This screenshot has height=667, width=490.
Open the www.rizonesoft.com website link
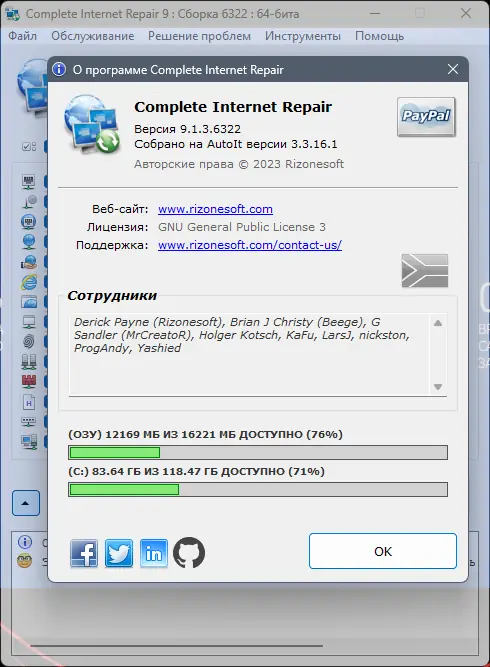tap(215, 209)
